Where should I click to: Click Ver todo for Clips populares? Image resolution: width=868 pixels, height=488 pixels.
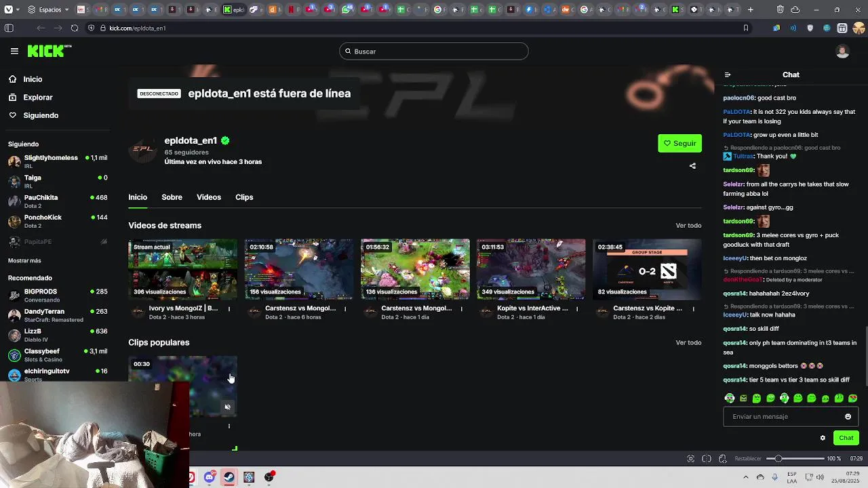(688, 343)
